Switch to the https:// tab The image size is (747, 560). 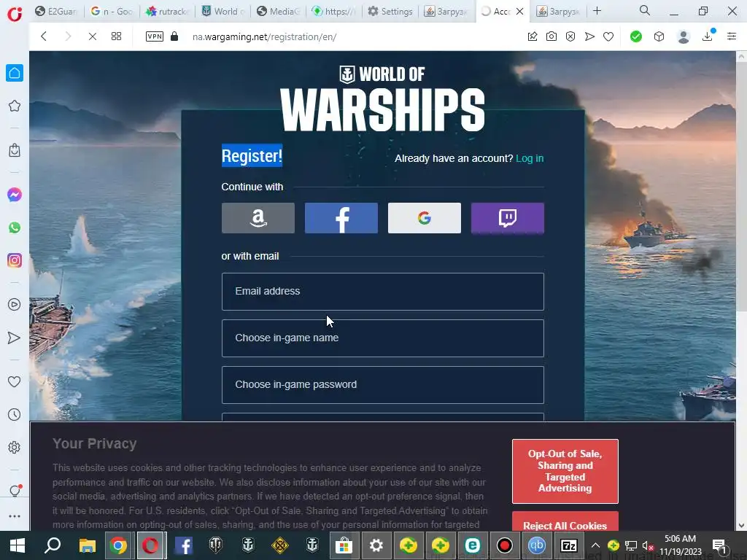[x=333, y=11]
